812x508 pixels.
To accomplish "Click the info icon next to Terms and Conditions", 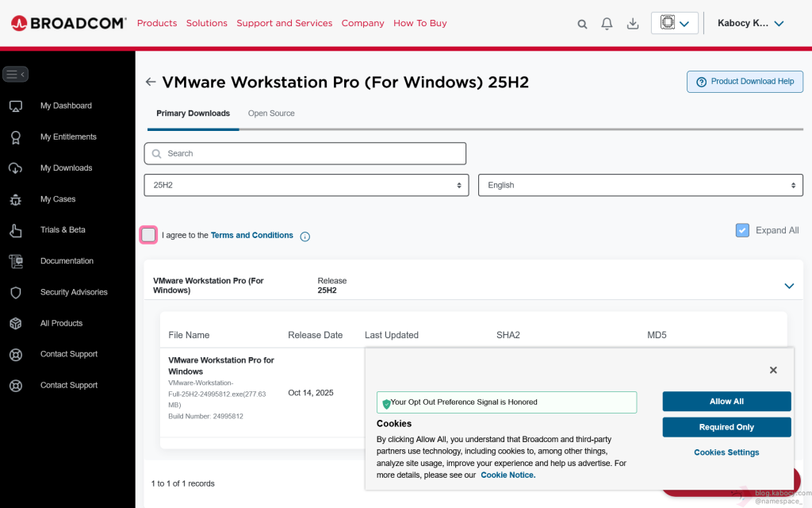I will pyautogui.click(x=305, y=237).
